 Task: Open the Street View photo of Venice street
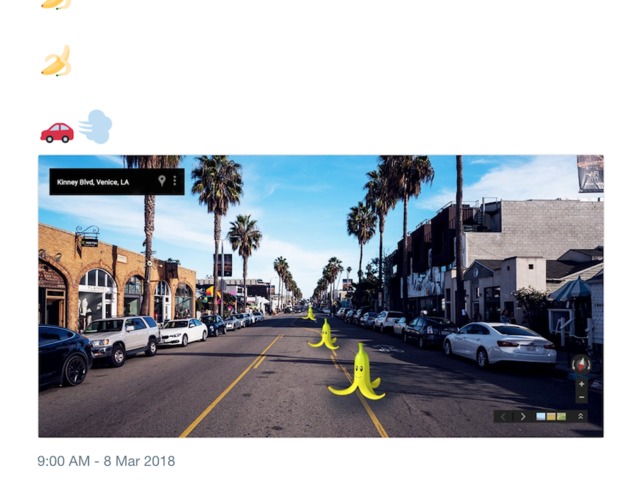click(321, 296)
